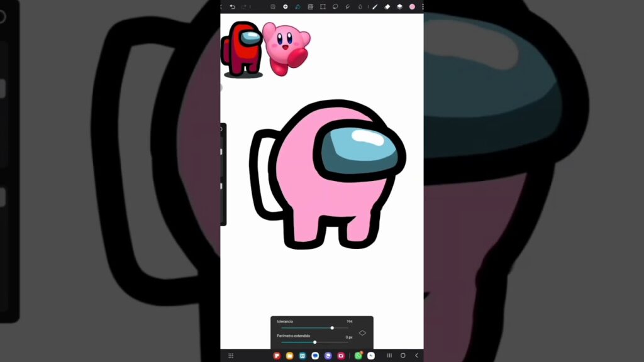
Task: Undo the last action
Action: [x=233, y=7]
